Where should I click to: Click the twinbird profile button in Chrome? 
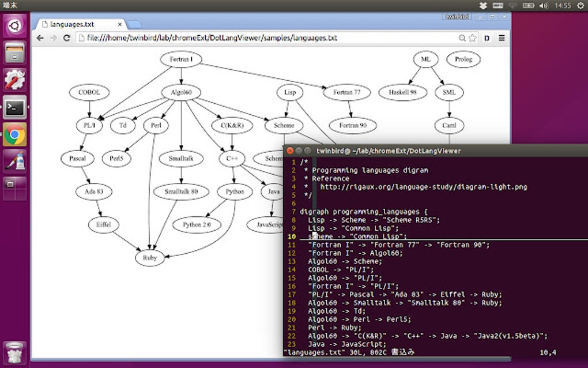pyautogui.click(x=457, y=17)
